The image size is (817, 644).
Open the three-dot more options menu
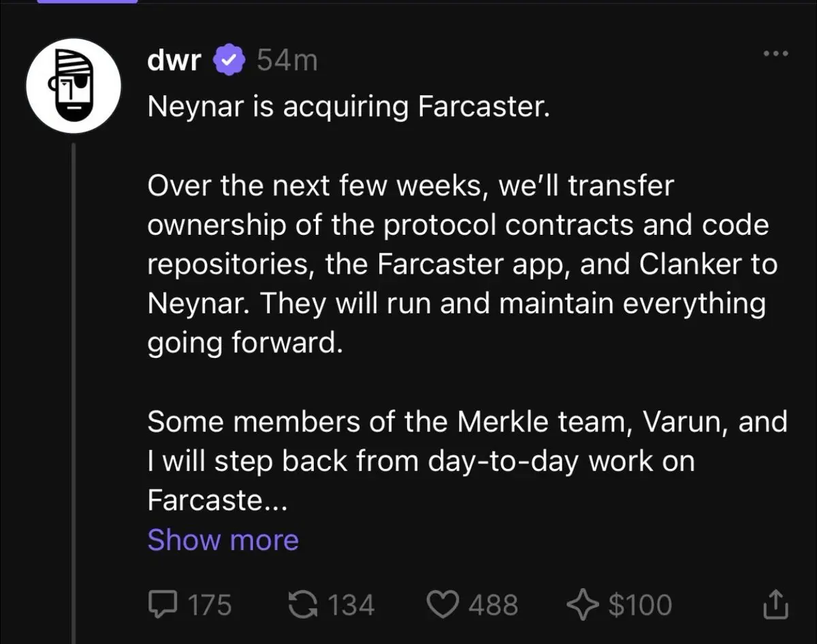775,53
